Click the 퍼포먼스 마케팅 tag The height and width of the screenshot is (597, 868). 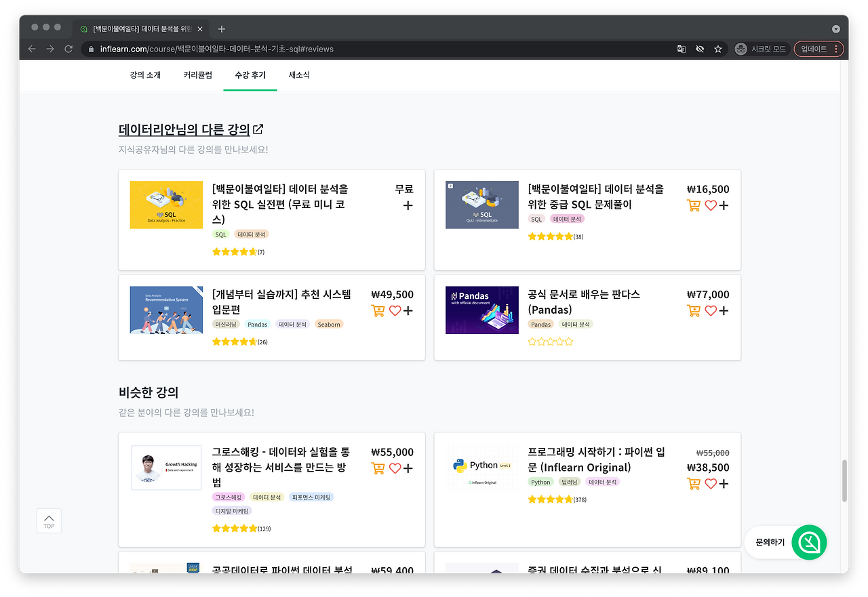point(311,497)
